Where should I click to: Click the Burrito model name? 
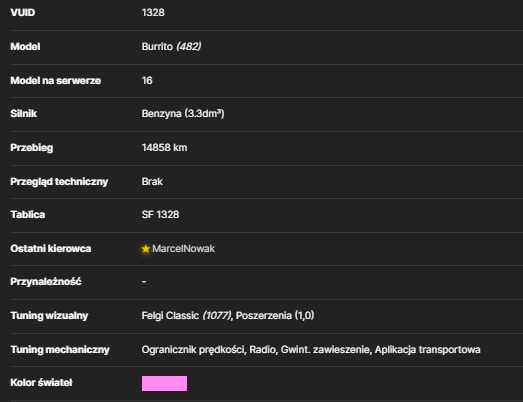pos(157,46)
